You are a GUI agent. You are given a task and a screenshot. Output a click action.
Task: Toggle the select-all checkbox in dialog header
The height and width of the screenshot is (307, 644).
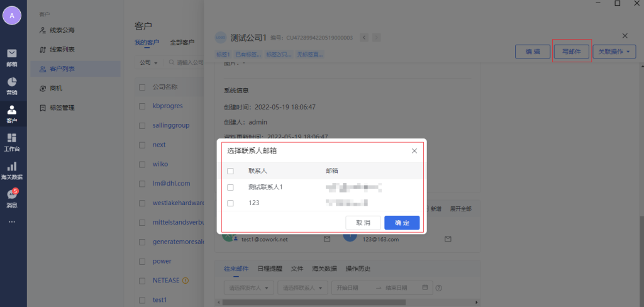click(x=230, y=170)
